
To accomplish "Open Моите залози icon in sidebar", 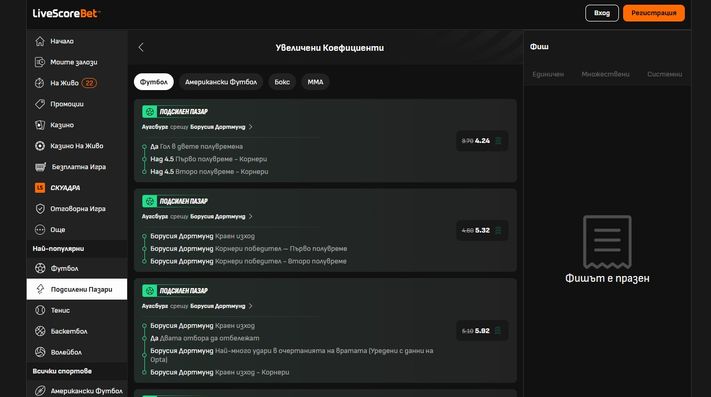I will (x=40, y=62).
